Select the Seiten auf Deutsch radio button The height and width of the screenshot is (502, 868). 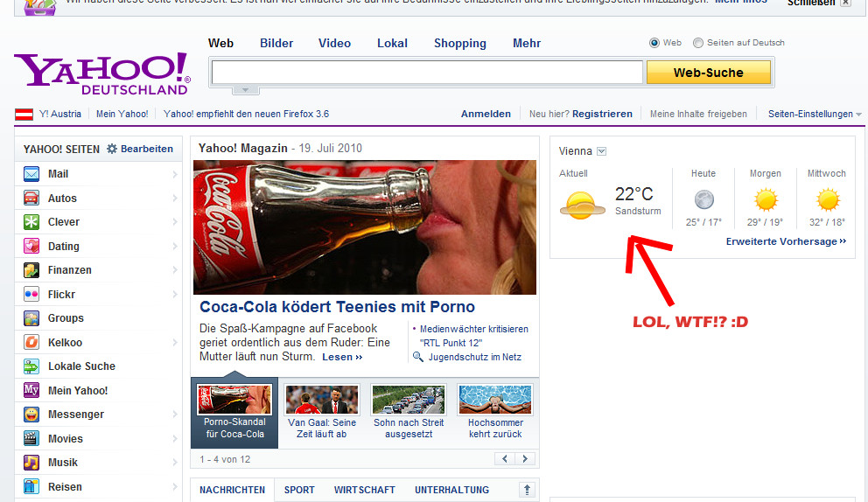(698, 43)
